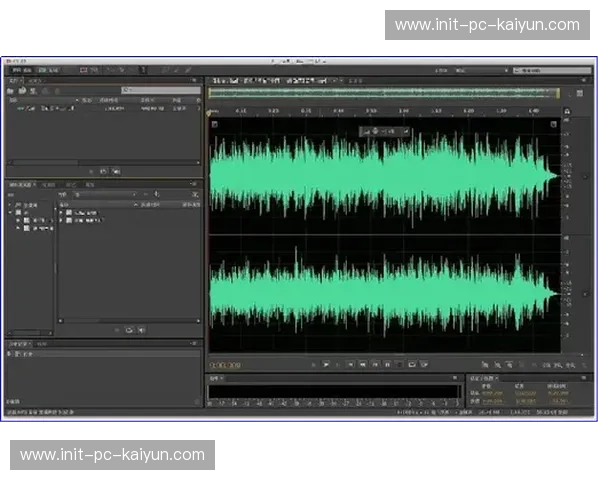
Task: Click the search field in Files panel
Action: (150, 90)
